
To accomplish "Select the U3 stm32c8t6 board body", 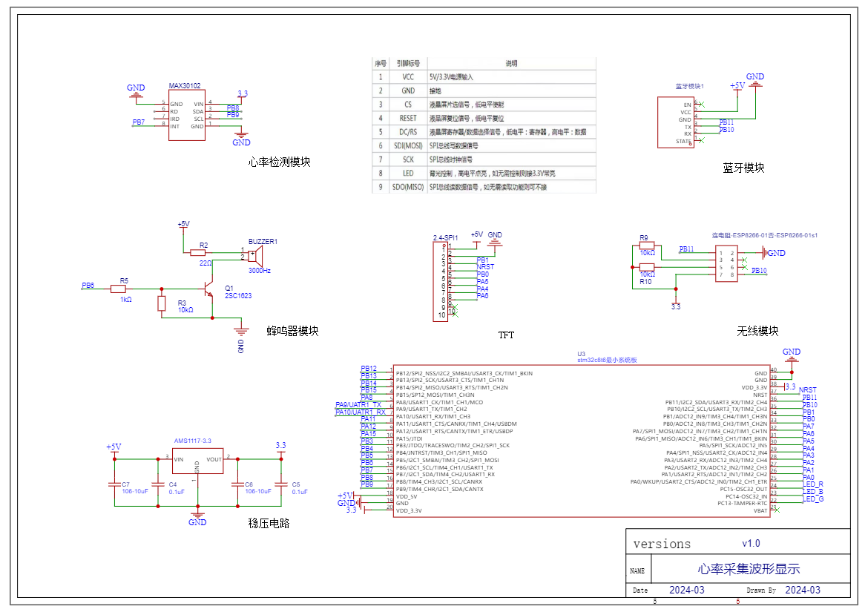I will tap(582, 441).
